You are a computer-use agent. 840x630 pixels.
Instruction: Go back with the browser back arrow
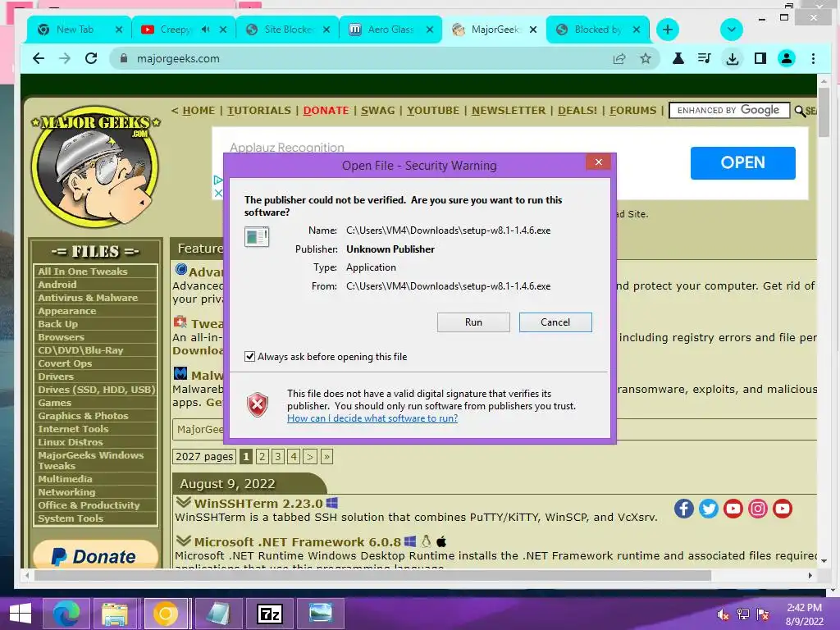pos(39,58)
